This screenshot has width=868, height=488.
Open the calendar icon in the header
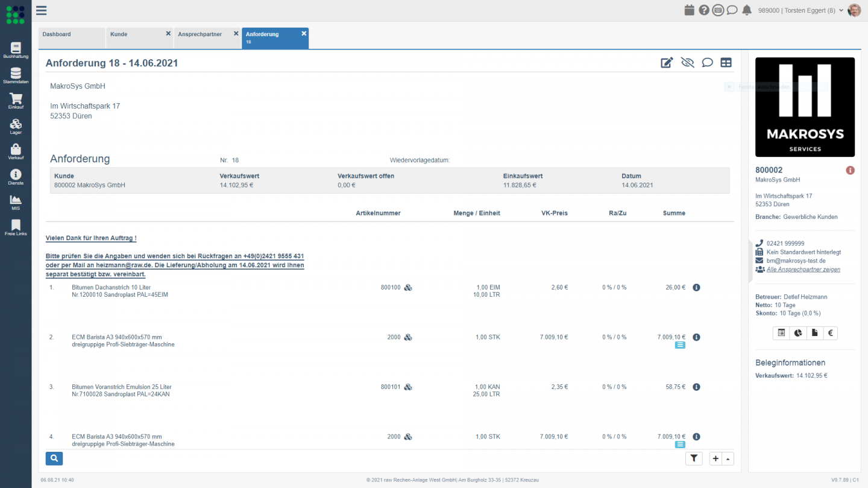(x=690, y=10)
